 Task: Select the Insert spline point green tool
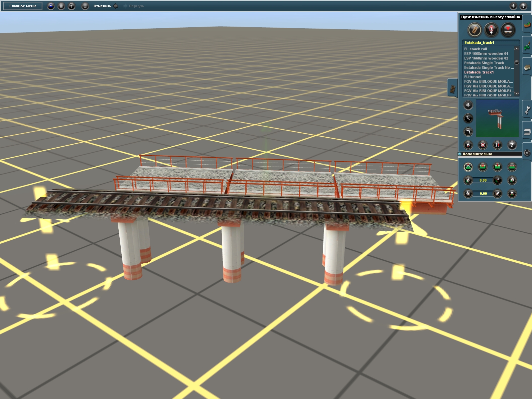[x=483, y=167]
